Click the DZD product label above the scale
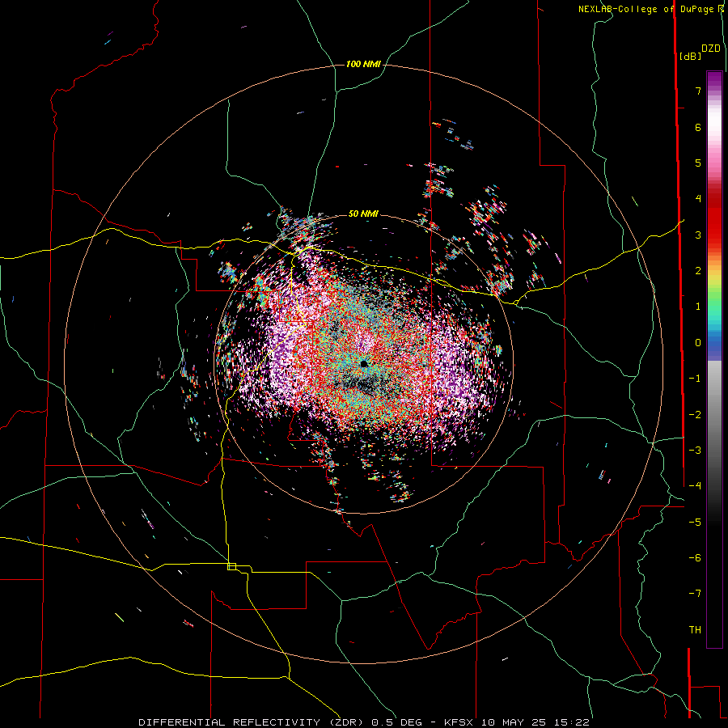This screenshot has width=728, height=728. (x=711, y=49)
